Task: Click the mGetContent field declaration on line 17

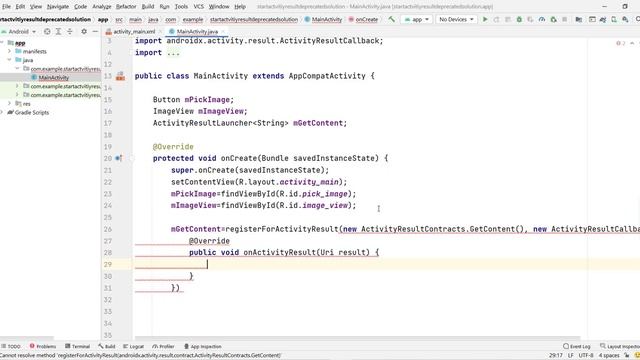Action: coord(320,123)
